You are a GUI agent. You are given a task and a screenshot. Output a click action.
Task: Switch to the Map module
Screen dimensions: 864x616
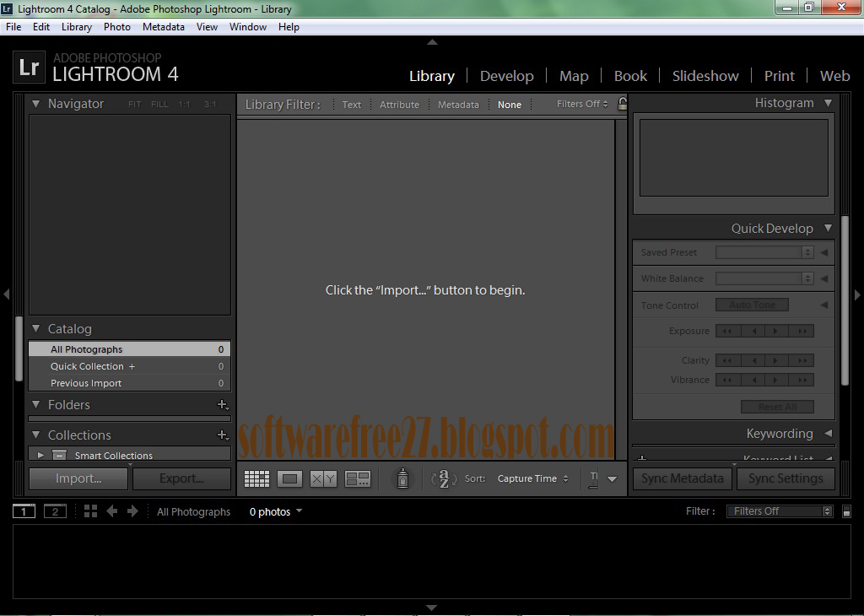[x=574, y=76]
